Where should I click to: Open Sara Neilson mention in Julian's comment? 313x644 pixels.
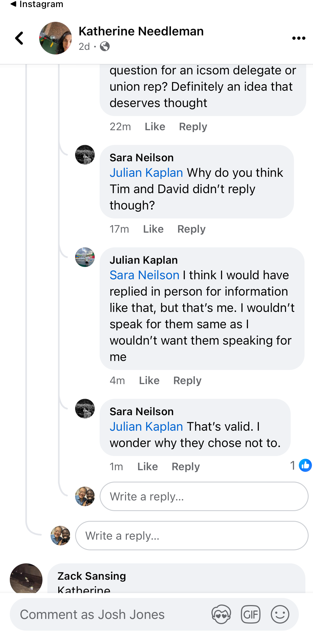pos(145,275)
